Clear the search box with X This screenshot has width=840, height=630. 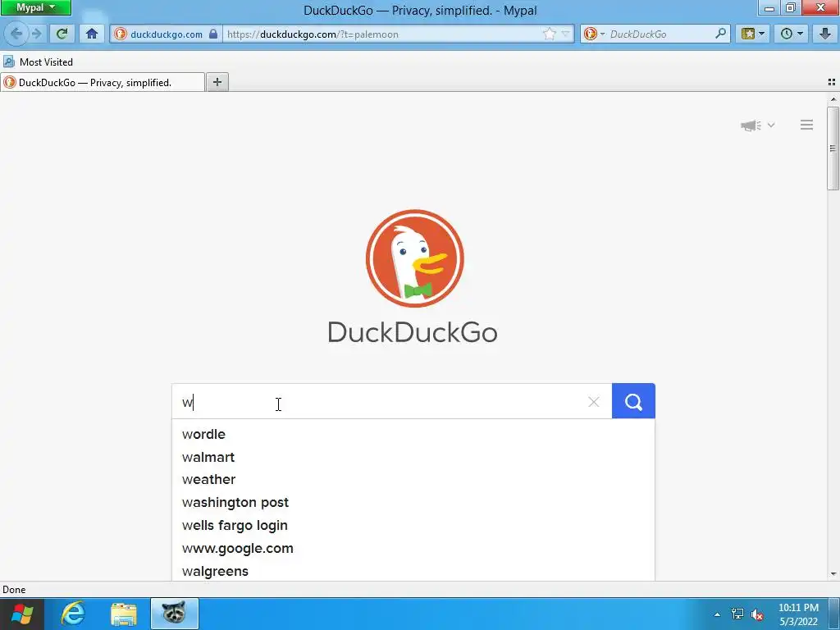pos(593,402)
